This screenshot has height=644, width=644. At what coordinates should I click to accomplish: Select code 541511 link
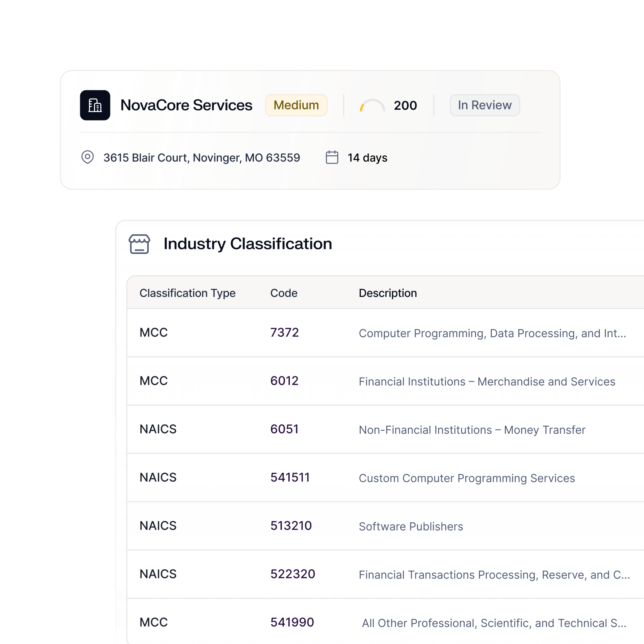pos(290,478)
